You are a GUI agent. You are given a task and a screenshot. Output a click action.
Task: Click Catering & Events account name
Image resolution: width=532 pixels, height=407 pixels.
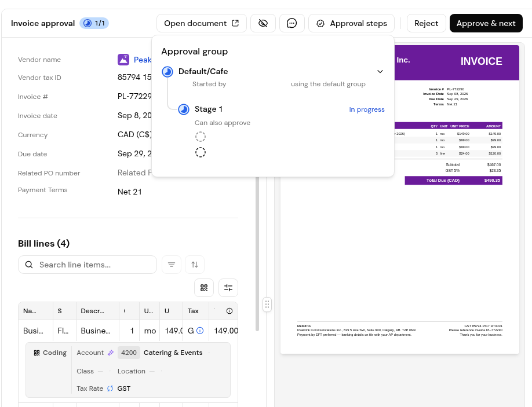(173, 353)
